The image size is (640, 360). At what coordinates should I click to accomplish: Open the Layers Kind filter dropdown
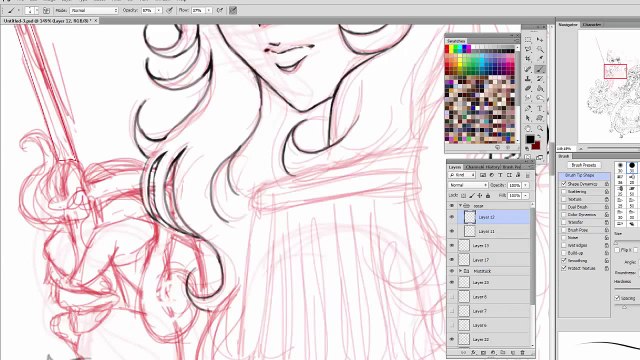pos(462,175)
